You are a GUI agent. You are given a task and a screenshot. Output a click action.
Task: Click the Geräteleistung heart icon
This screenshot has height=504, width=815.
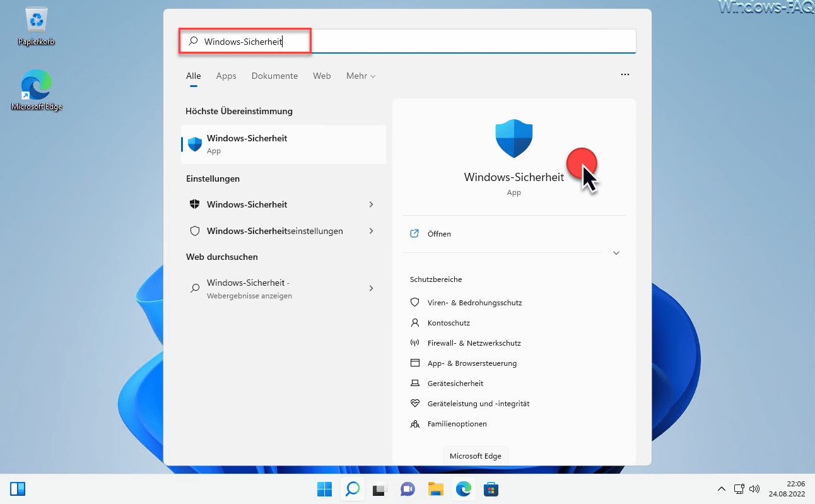[415, 403]
